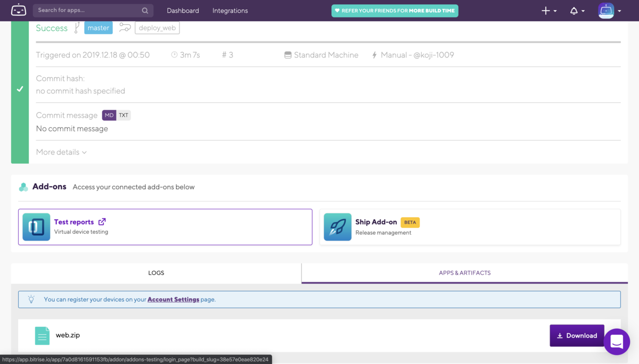Image resolution: width=639 pixels, height=364 pixels.
Task: Click the lightbulb tip icon
Action: coord(31,299)
